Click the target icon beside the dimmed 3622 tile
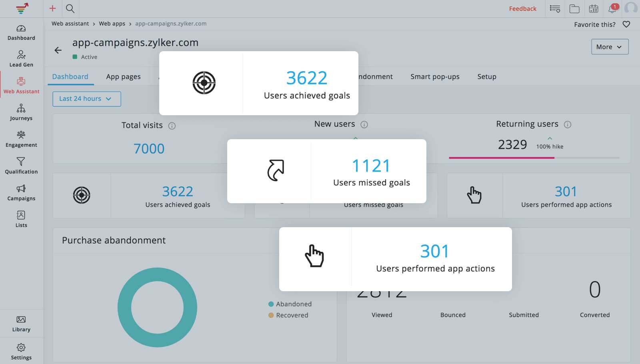The width and height of the screenshot is (640, 364). click(x=82, y=195)
